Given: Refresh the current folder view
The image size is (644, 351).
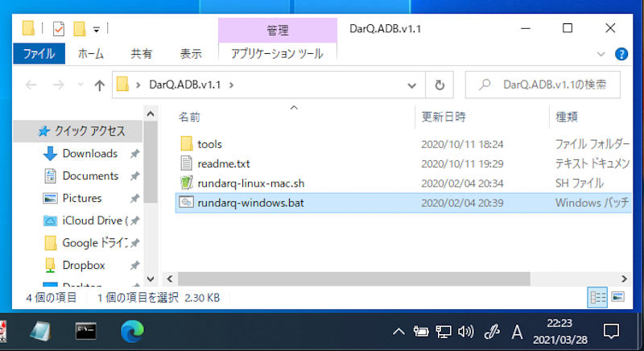Looking at the screenshot, I should coord(439,85).
